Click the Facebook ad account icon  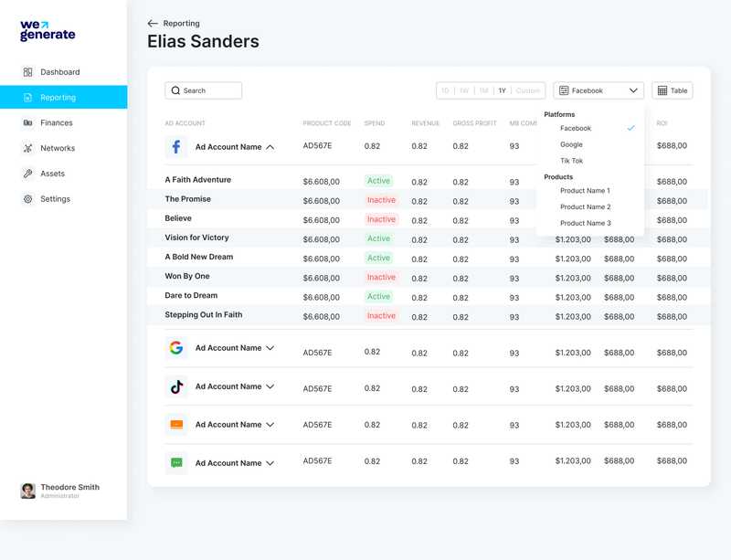(x=176, y=145)
